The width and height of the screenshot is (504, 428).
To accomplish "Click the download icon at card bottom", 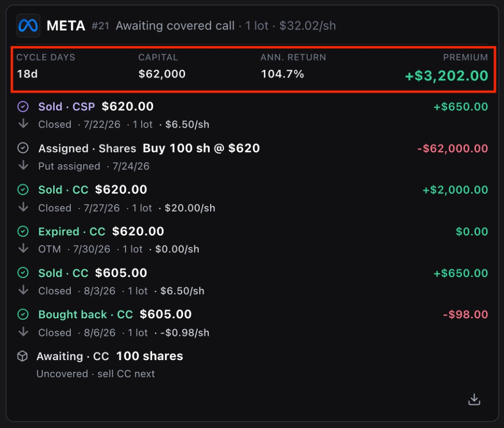I will pyautogui.click(x=474, y=399).
